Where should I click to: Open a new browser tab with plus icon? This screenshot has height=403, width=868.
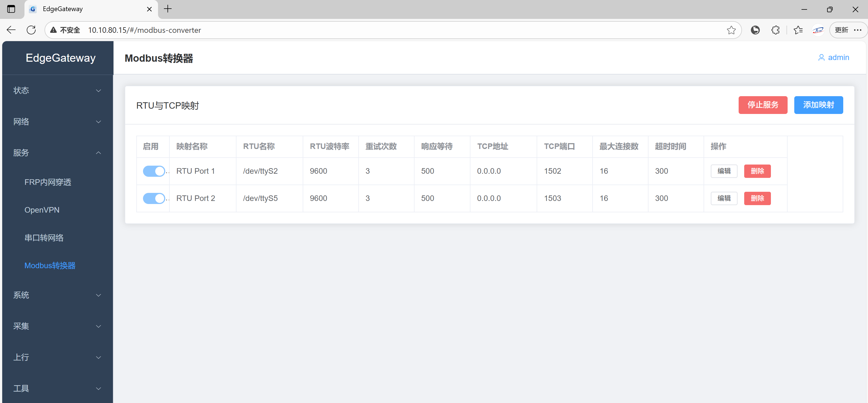point(167,9)
